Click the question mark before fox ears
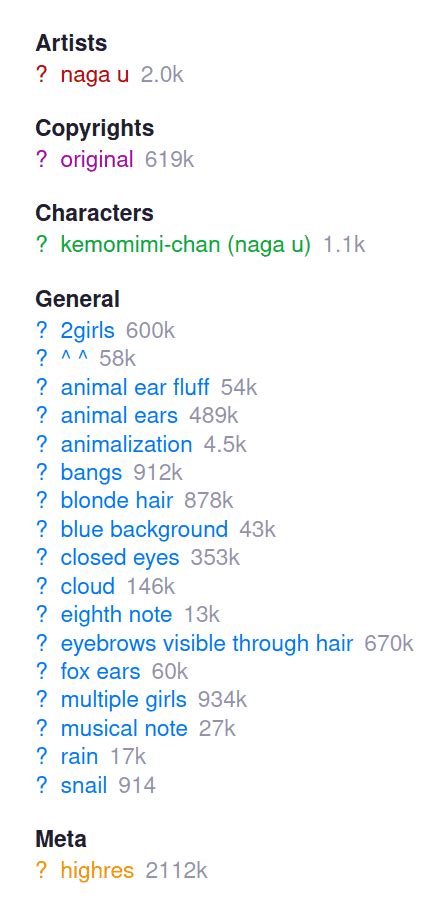The image size is (445, 916). 41,672
